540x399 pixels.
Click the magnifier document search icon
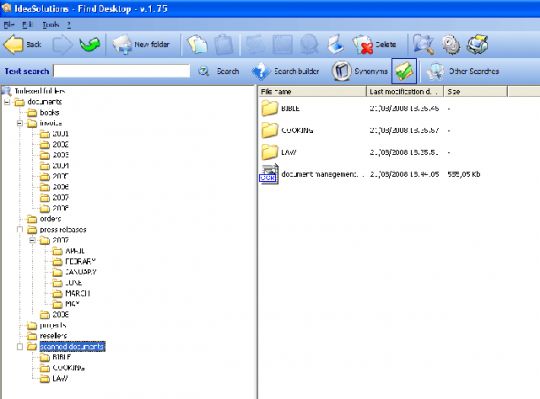(423, 44)
